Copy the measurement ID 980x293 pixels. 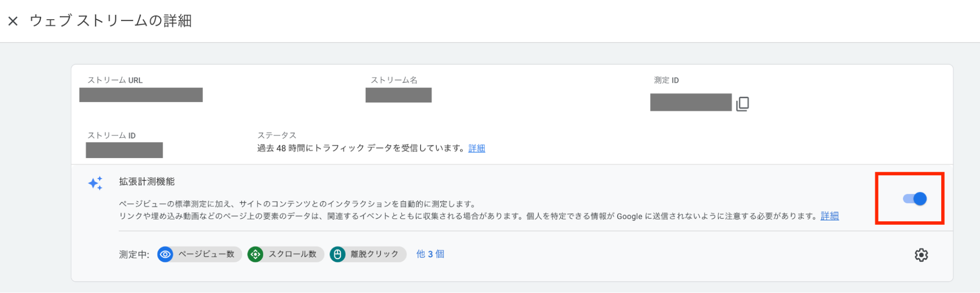coord(742,104)
